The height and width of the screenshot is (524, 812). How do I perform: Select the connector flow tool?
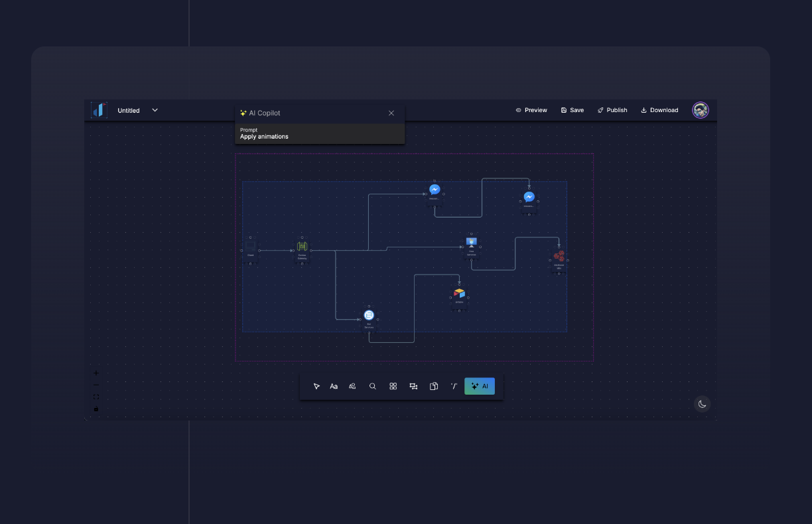click(x=413, y=386)
